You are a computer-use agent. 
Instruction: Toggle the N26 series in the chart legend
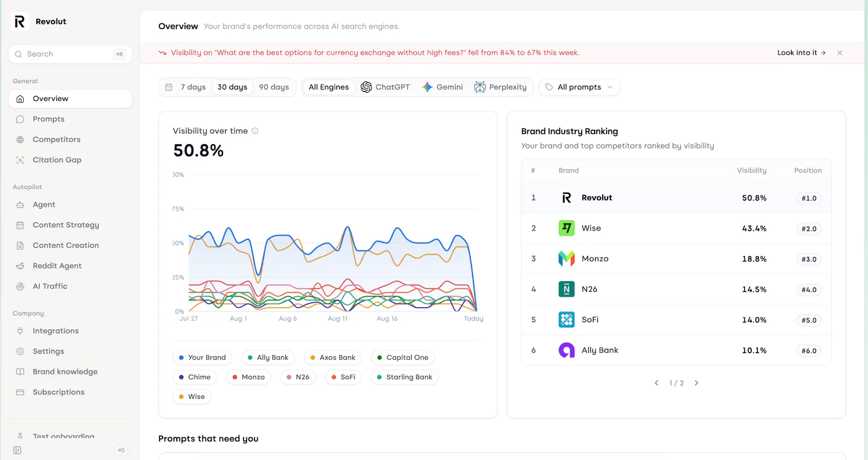[298, 377]
